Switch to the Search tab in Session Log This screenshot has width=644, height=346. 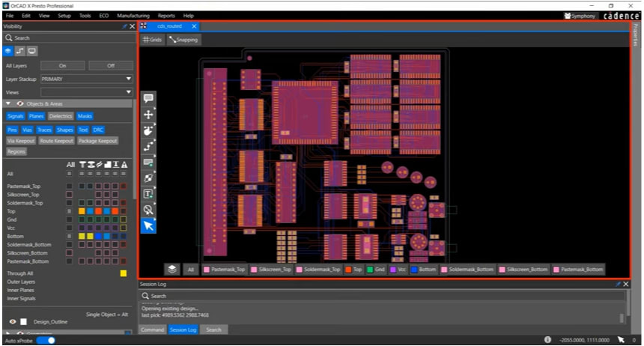coord(213,330)
